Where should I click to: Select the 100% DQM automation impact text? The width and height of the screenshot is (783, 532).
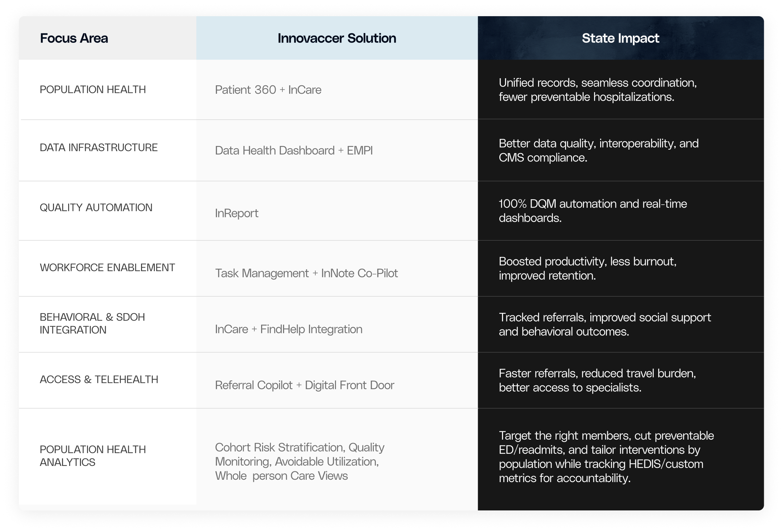(x=593, y=211)
